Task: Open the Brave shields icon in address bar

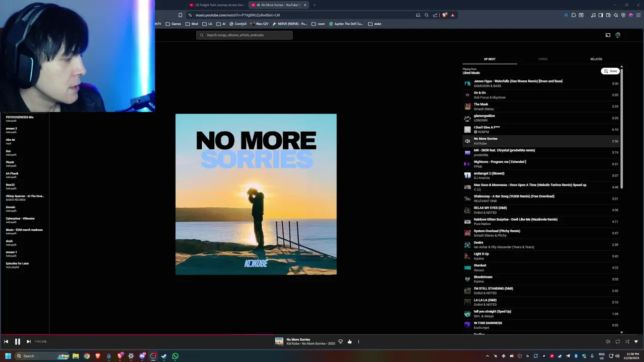Action: pyautogui.click(x=444, y=15)
